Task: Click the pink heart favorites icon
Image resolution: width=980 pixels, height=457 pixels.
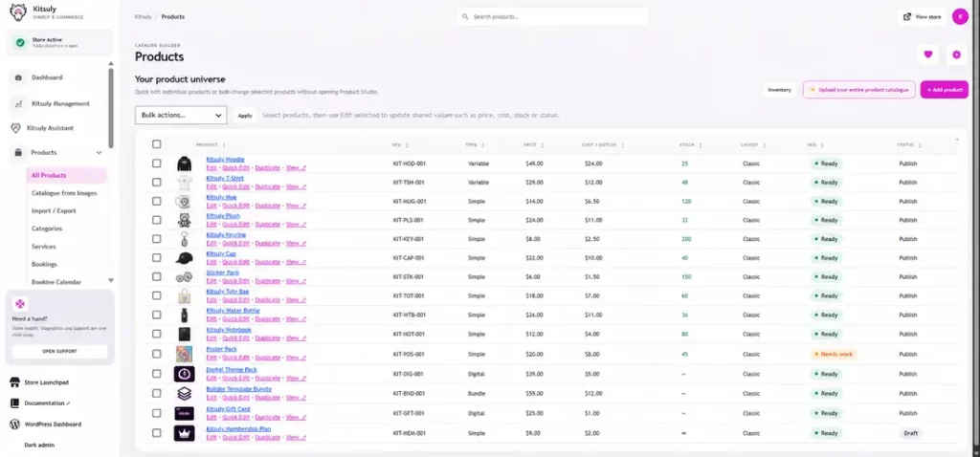Action: tap(928, 54)
